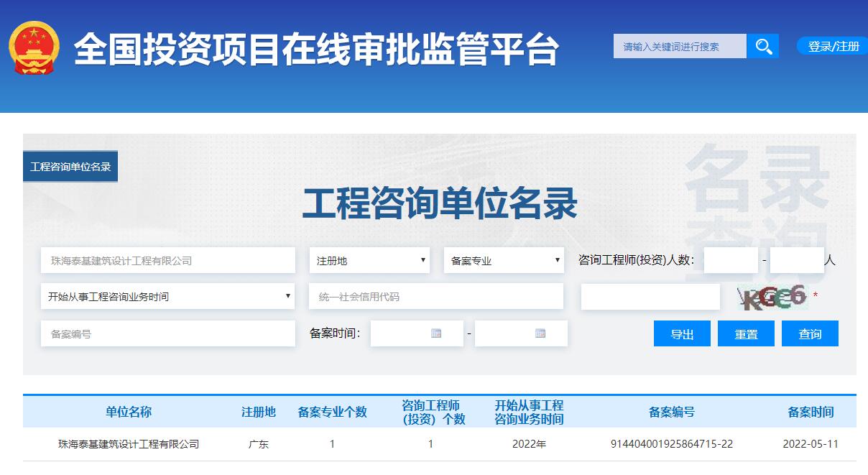This screenshot has width=868, height=475.
Task: Click the 备案编号 input field
Action: pos(167,333)
